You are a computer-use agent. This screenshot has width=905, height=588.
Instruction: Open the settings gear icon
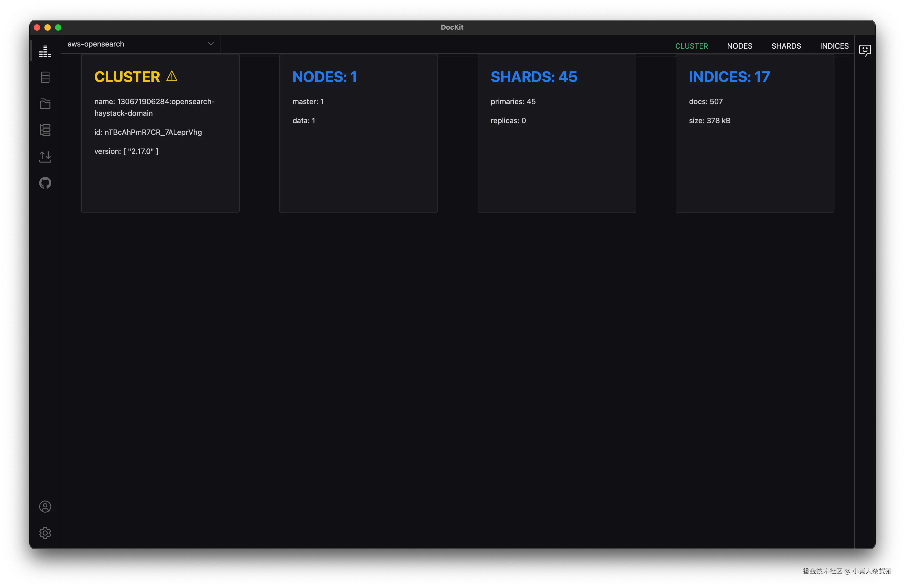(45, 533)
